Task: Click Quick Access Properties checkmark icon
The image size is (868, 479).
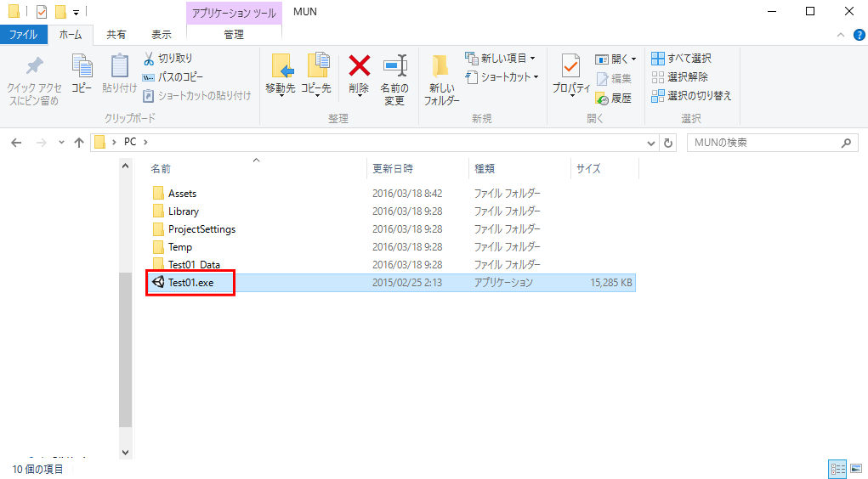Action: point(42,12)
